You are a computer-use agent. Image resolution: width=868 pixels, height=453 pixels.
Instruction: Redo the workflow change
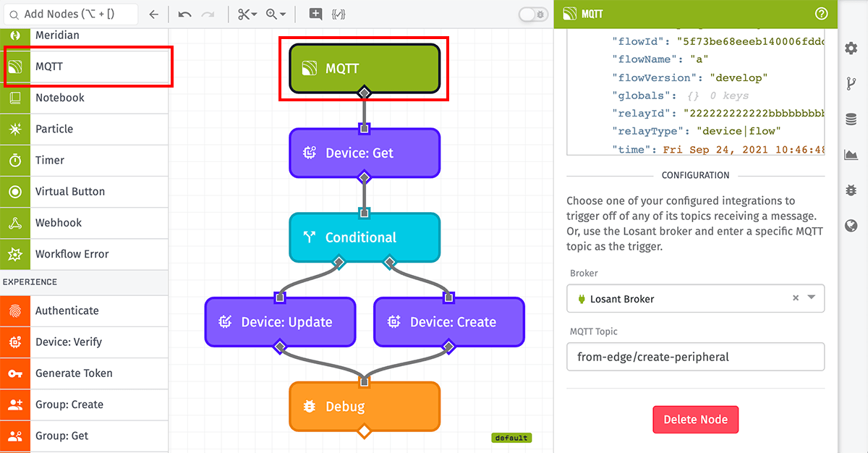click(208, 14)
